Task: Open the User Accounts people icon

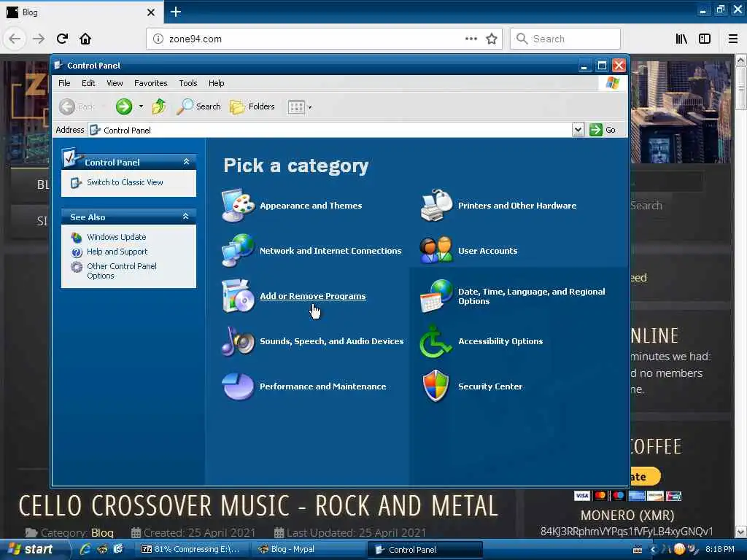Action: pos(436,251)
